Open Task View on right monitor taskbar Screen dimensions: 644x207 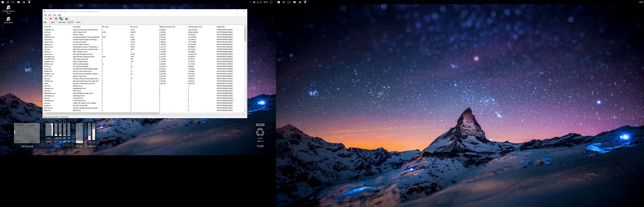(x=289, y=2)
